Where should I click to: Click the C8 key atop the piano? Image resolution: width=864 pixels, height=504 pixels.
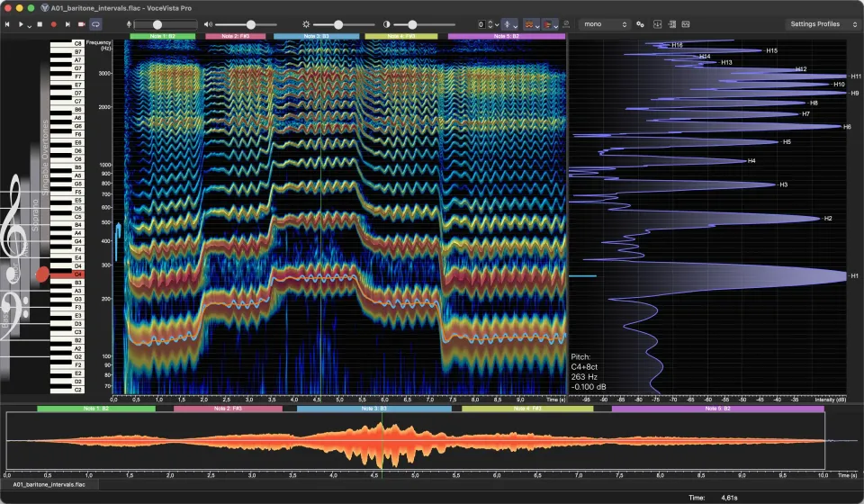pyautogui.click(x=67, y=43)
